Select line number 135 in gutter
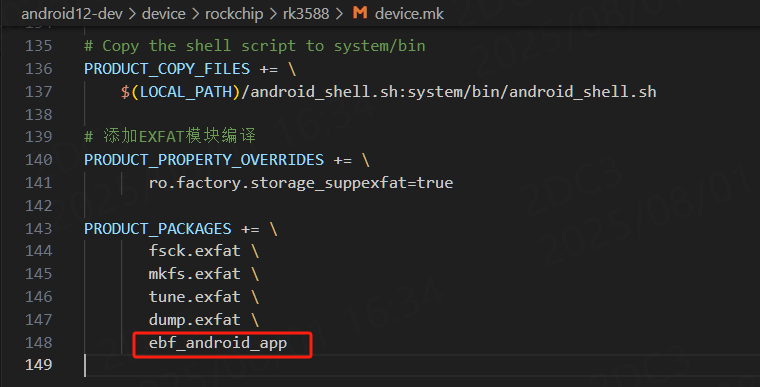Screen dimensions: 760x387 click(x=38, y=46)
